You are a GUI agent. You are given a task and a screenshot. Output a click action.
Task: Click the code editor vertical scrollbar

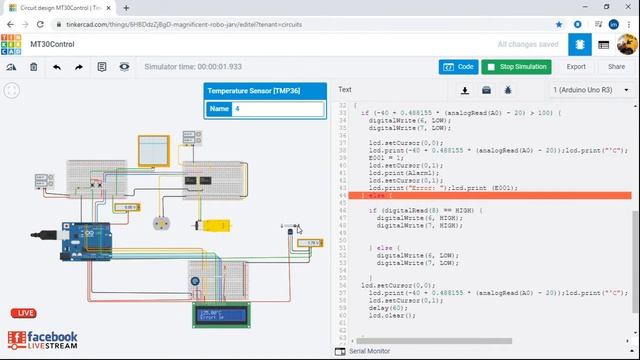(x=635, y=261)
